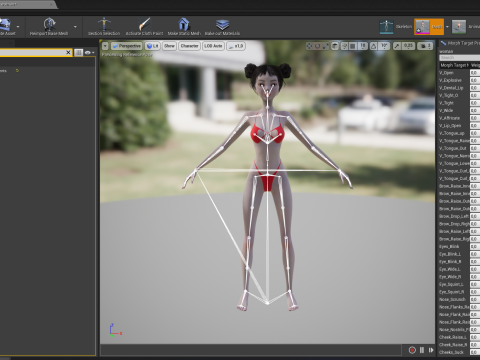
Task: Select the Nose_Scrunch morph target row
Action: pyautogui.click(x=459, y=299)
